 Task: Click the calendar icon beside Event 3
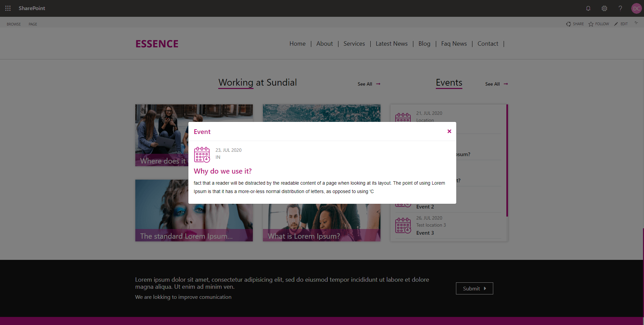[x=403, y=226]
